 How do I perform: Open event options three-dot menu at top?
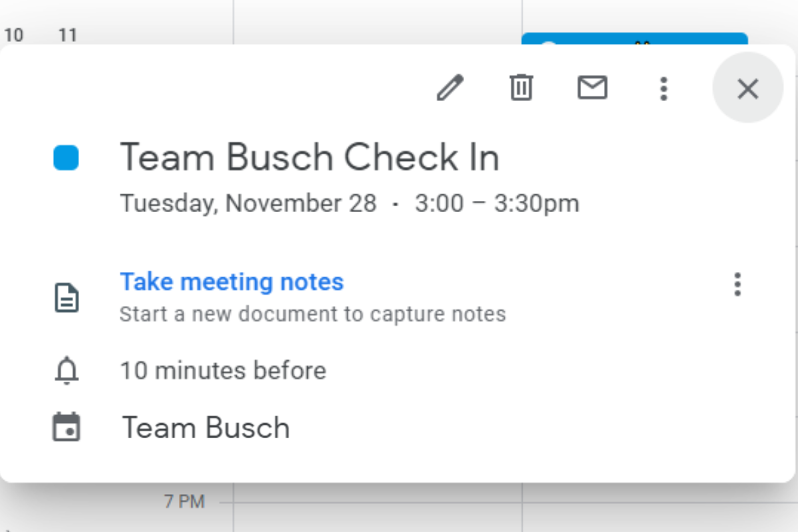[x=663, y=88]
